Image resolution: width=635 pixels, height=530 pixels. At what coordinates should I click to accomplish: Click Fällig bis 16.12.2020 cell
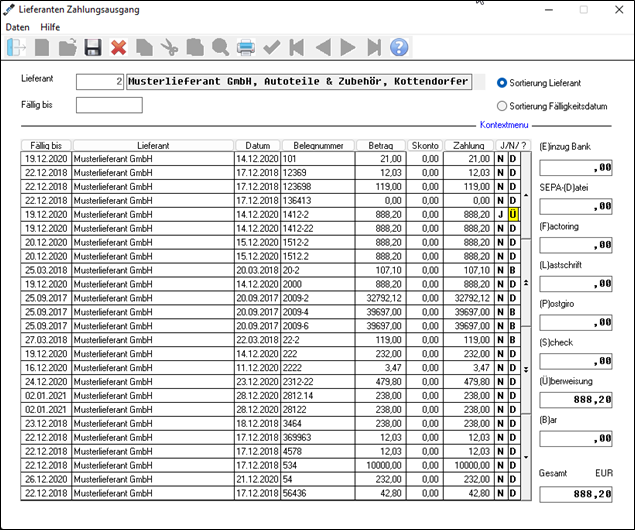click(46, 368)
